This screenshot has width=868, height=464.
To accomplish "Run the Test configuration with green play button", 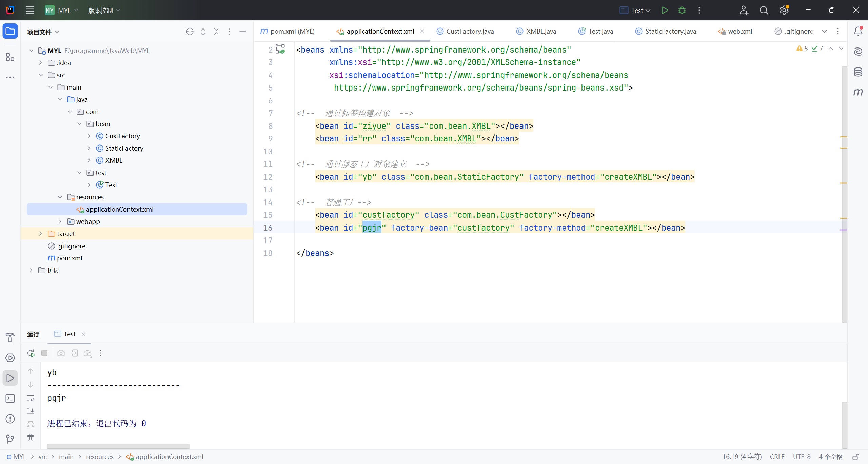I will click(665, 10).
